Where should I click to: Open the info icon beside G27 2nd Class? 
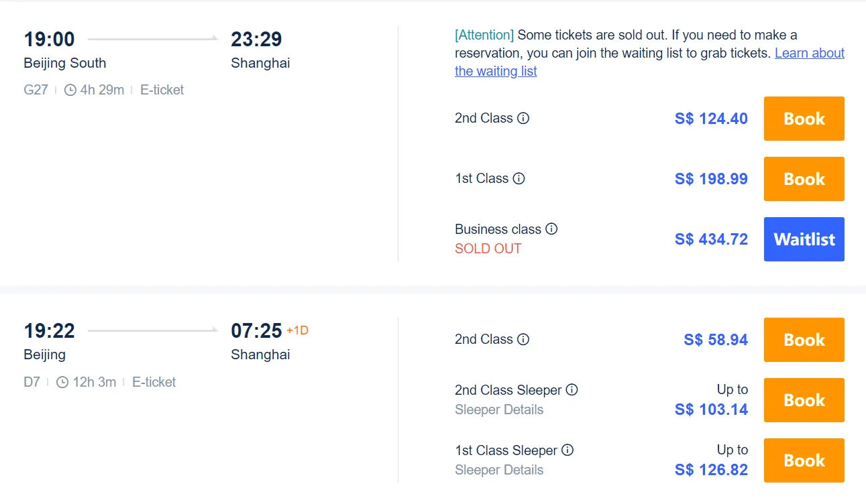click(525, 118)
